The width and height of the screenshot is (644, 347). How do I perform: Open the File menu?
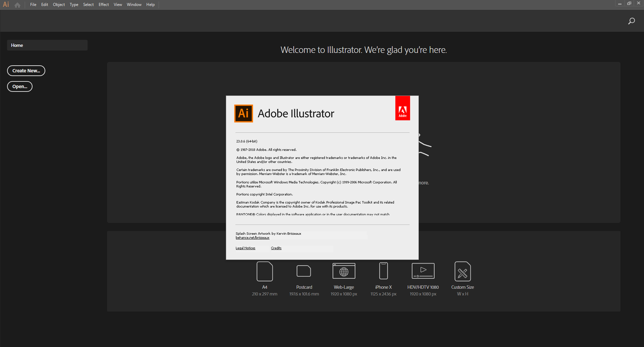coord(33,5)
